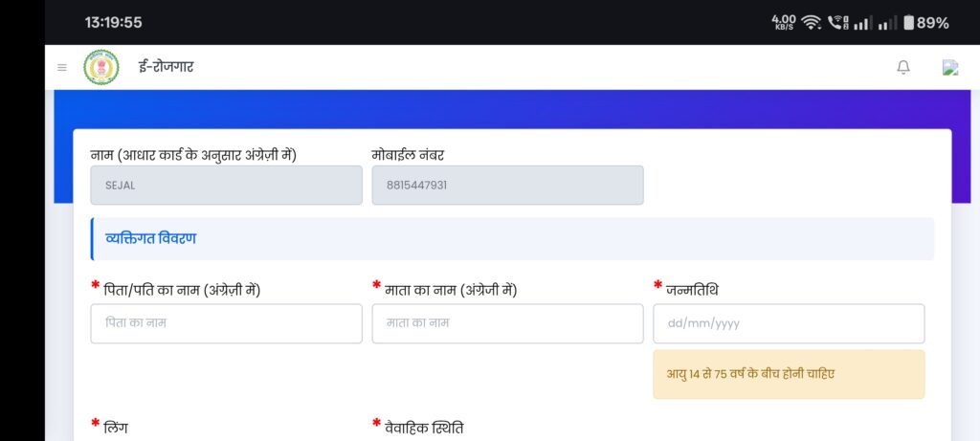Tap the 13:19:55 status bar clock
The height and width of the screenshot is (441, 980).
click(113, 22)
